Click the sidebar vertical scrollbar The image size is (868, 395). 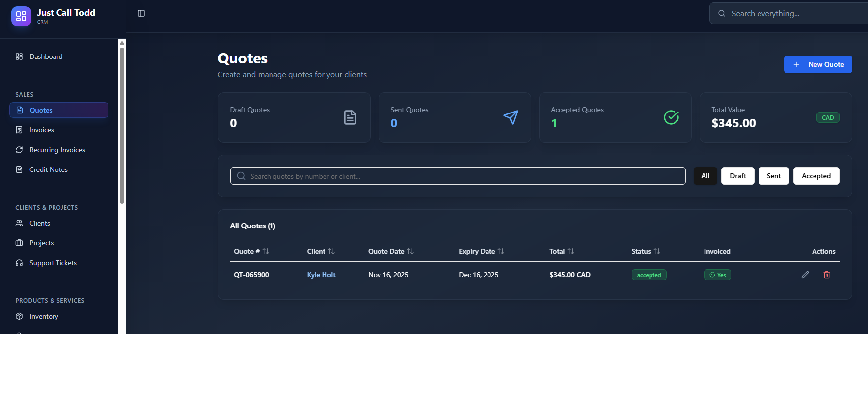122,124
